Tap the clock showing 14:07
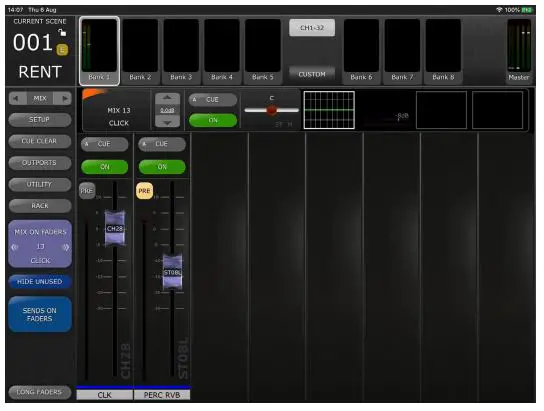Image resolution: width=544 pixels, height=411 pixels. pos(15,10)
